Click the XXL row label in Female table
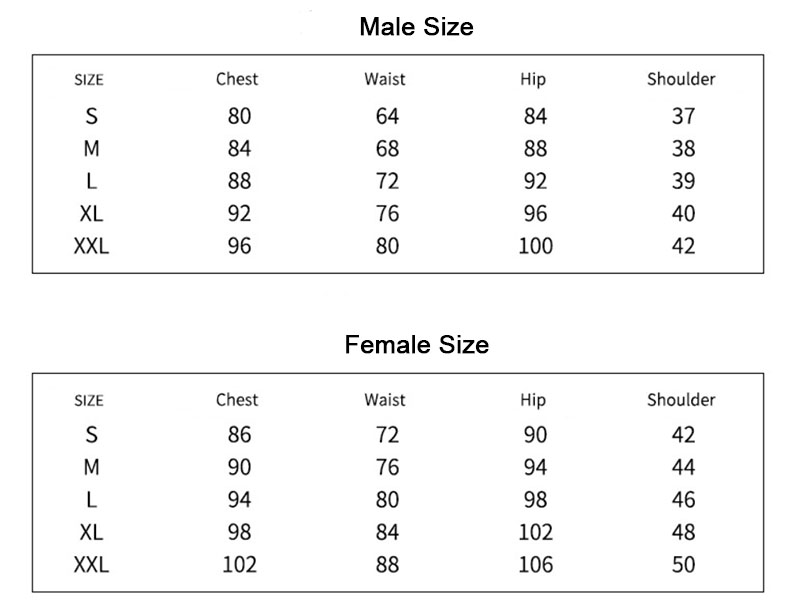800x601 pixels. coord(91,565)
